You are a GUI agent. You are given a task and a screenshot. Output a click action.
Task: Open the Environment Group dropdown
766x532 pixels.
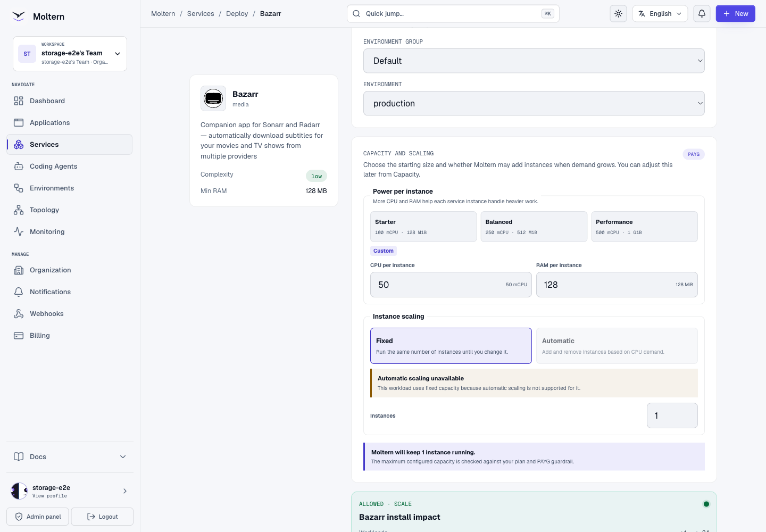[534, 61]
